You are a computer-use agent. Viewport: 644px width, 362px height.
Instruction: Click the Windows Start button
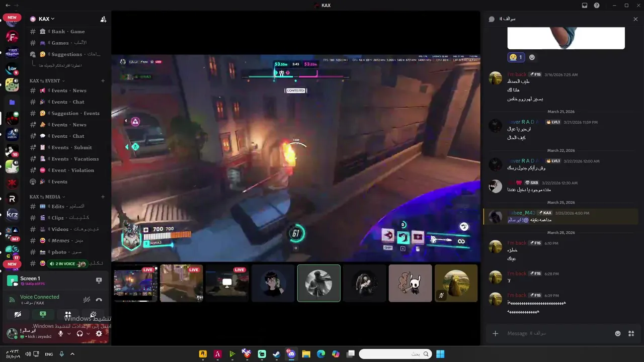(x=440, y=354)
